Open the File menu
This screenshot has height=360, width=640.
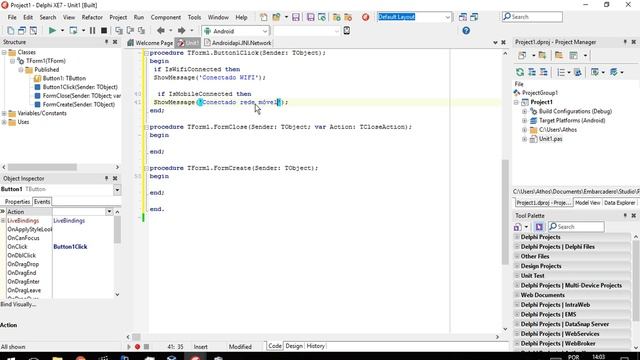click(x=12, y=17)
